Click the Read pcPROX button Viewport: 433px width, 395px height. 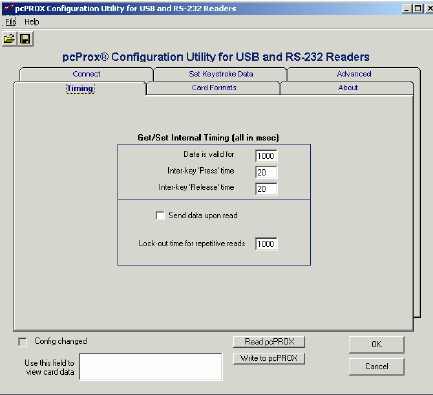(x=269, y=342)
